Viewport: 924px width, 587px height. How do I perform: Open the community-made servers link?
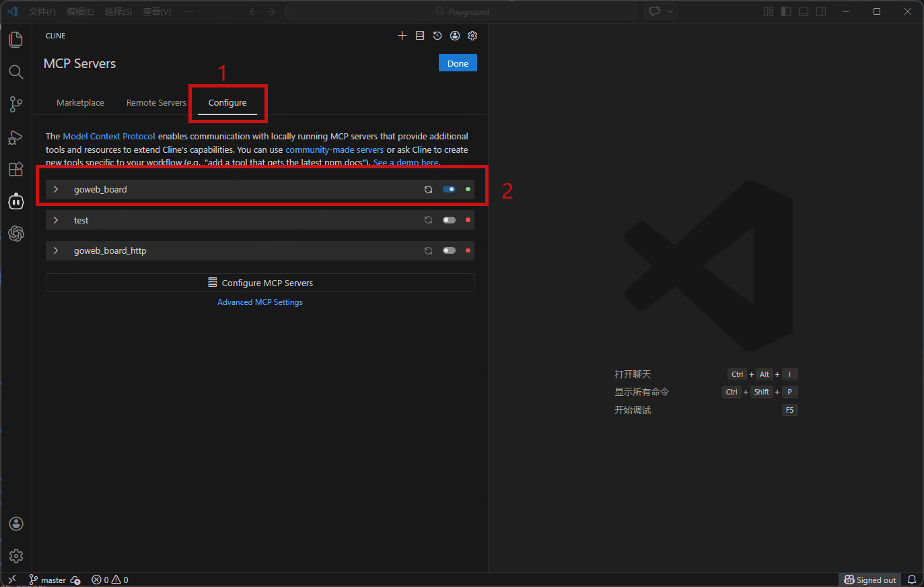pyautogui.click(x=334, y=149)
